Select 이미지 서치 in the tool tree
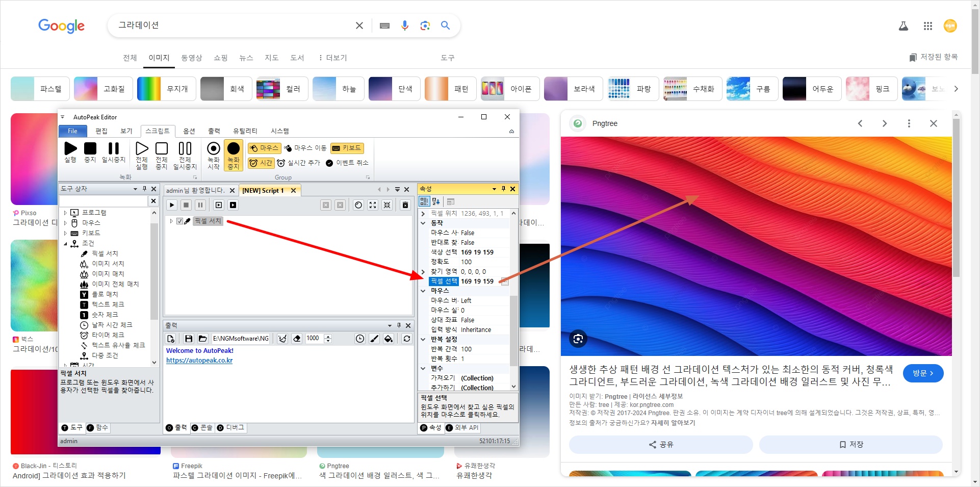The height and width of the screenshot is (487, 980). [x=108, y=264]
